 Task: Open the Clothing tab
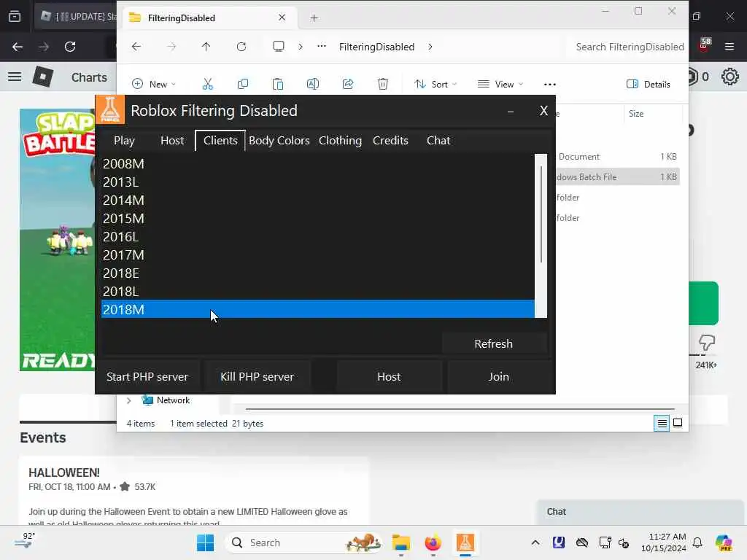(340, 141)
